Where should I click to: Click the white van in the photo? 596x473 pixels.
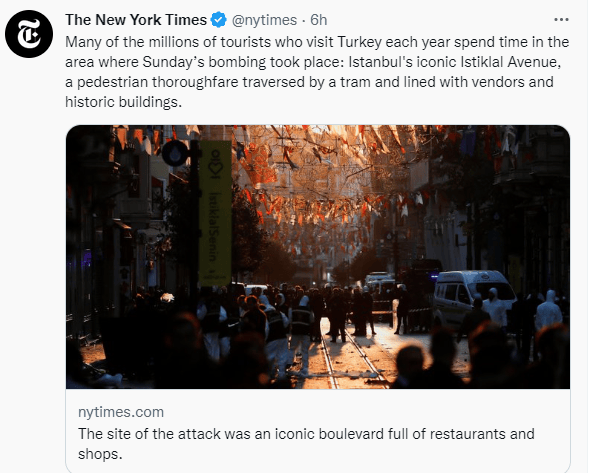pos(474,297)
